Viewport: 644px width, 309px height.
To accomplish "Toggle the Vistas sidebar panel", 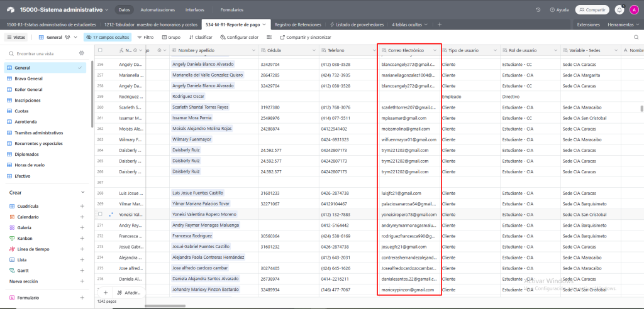I will click(16, 37).
